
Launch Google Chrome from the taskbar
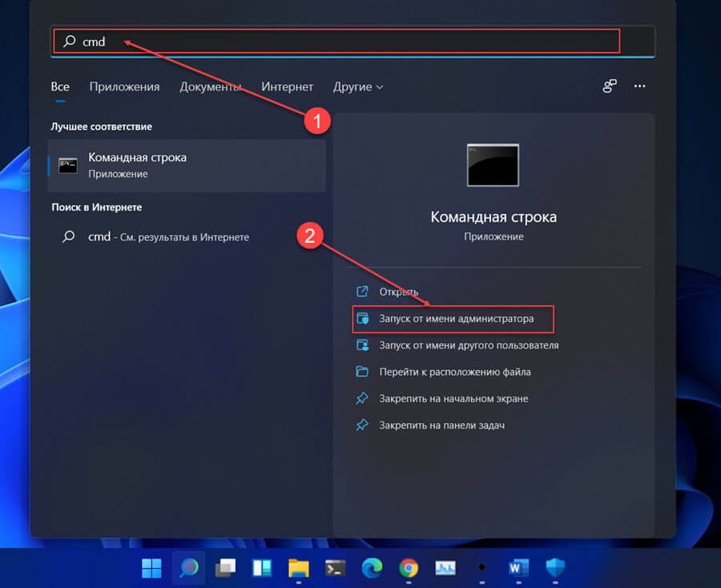pos(409,568)
